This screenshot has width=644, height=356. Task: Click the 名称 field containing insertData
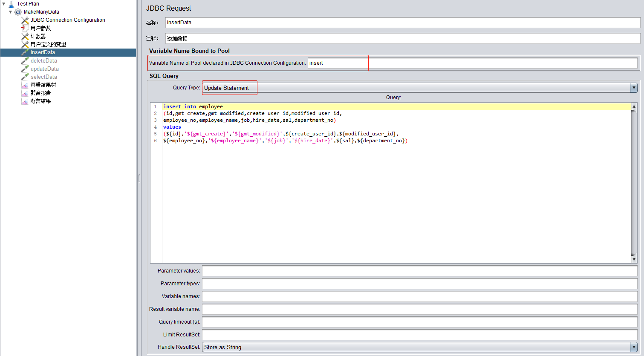(403, 23)
